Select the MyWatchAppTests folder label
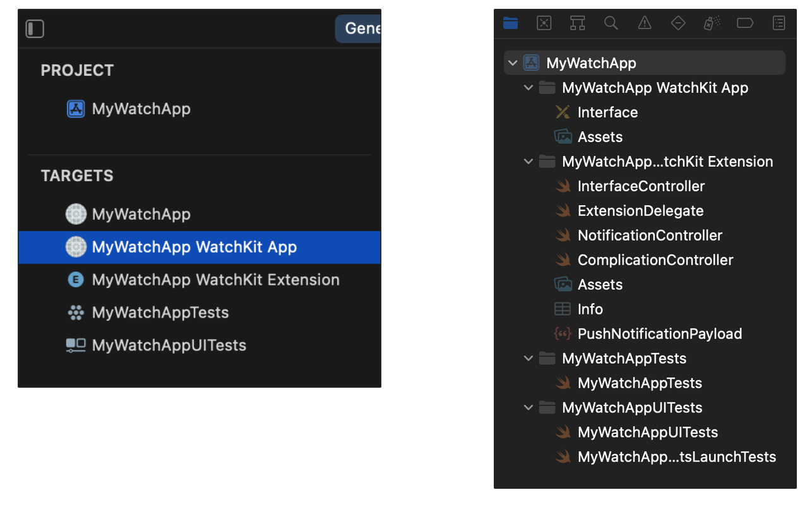Screen dimensions: 812x509 click(624, 359)
